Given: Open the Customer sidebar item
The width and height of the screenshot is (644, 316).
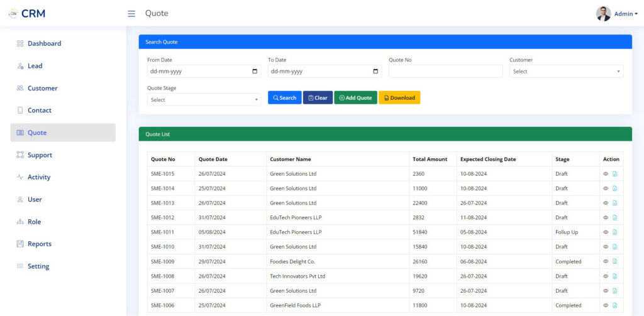Looking at the screenshot, I should click(x=63, y=88).
